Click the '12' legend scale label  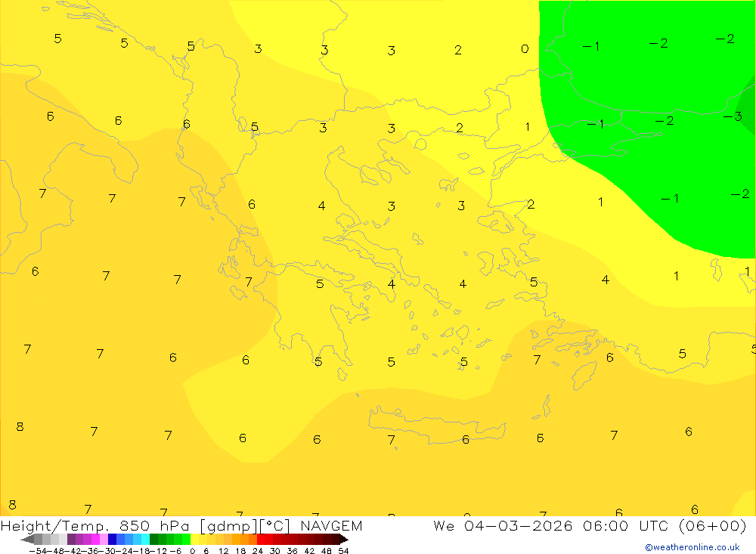point(223,551)
